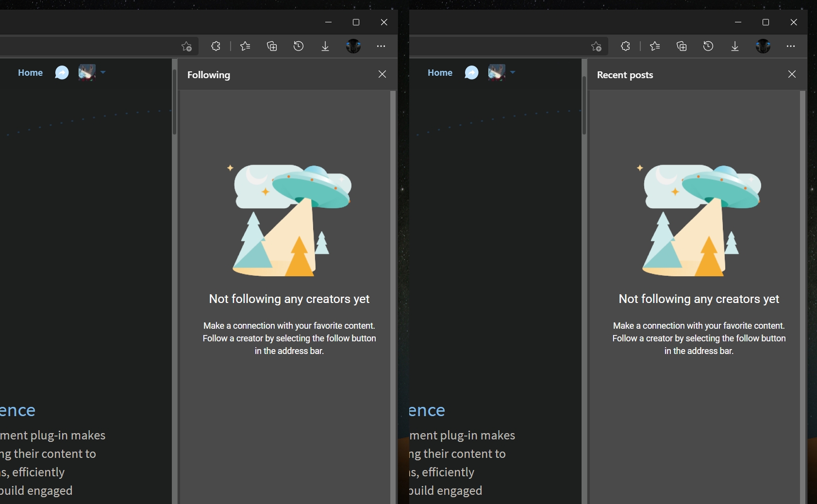
Task: Maximize the left browser window
Action: tap(356, 22)
